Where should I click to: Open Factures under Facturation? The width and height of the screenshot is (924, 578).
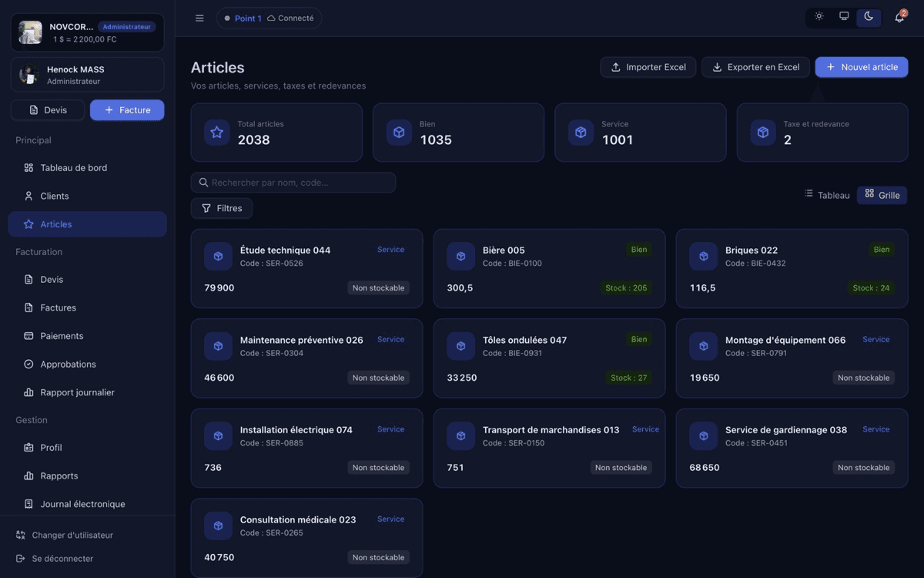[x=87, y=307]
